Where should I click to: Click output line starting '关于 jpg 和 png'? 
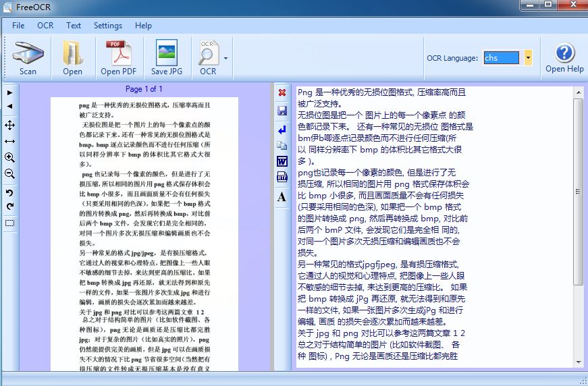(381, 333)
